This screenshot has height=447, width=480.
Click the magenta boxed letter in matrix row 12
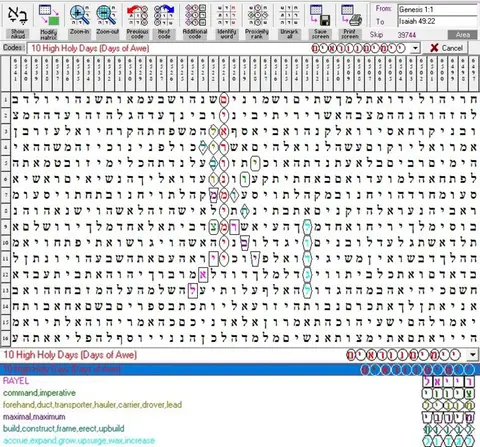[203, 275]
